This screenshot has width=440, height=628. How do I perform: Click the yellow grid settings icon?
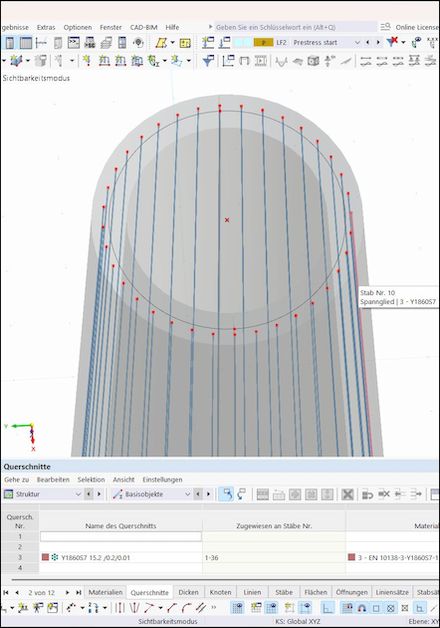click(x=185, y=43)
